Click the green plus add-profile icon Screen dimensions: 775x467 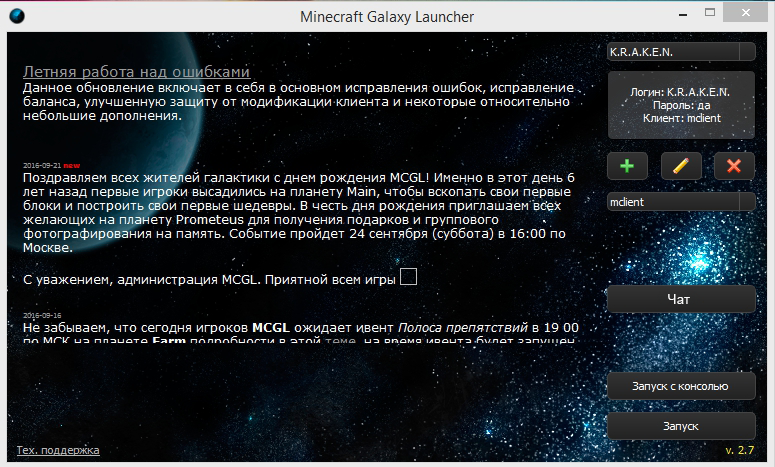(x=627, y=165)
